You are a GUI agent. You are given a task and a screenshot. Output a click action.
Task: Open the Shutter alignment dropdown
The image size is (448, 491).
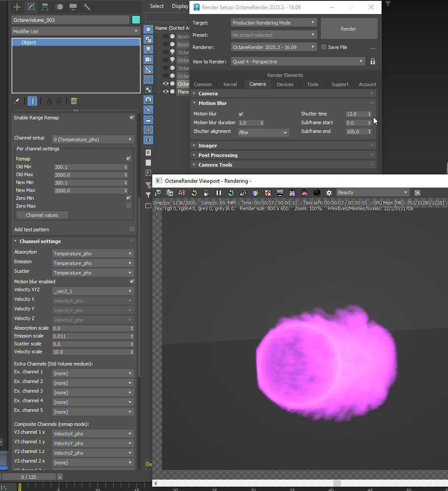[263, 132]
